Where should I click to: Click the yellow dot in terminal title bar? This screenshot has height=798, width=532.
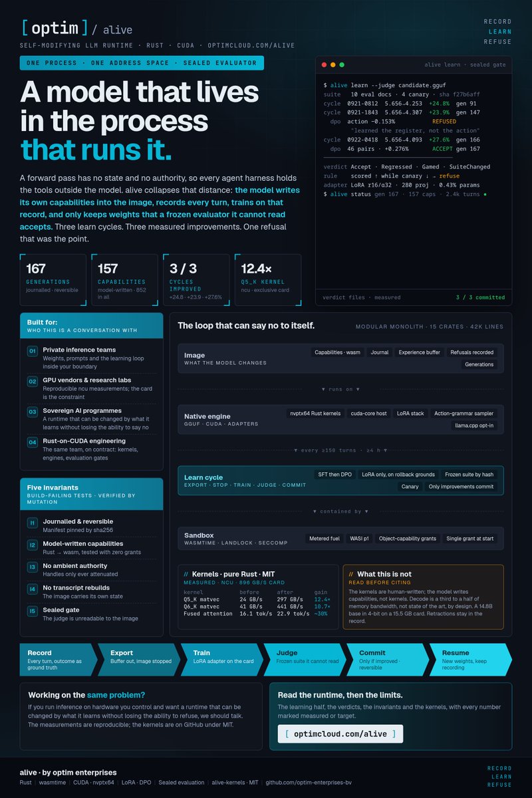point(332,65)
